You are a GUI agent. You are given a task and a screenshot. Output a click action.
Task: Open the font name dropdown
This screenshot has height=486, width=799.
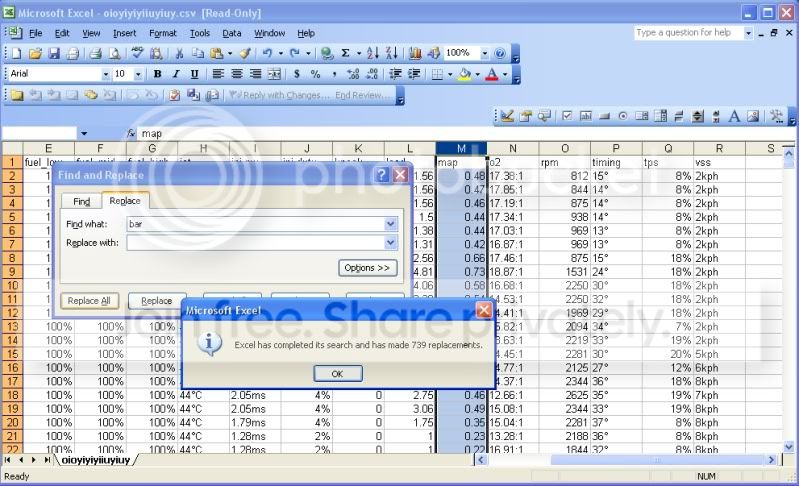pyautogui.click(x=105, y=74)
